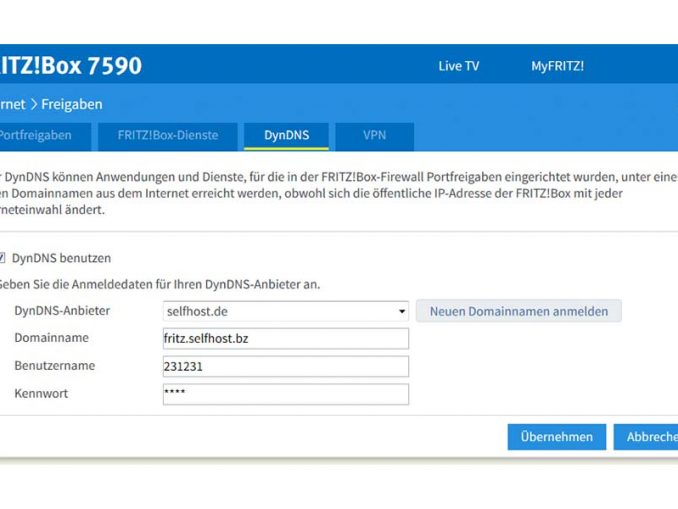Focus the Domainname input field
Screen dimensions: 678x509
286,339
